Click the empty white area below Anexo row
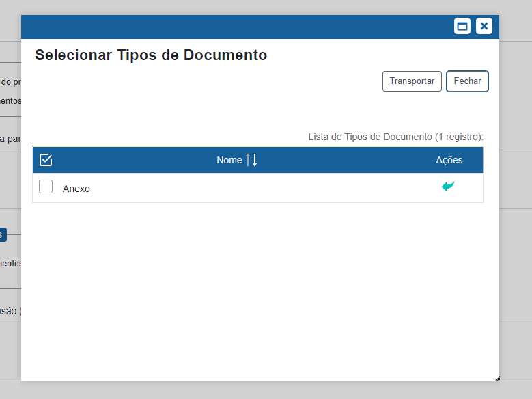 click(x=260, y=287)
